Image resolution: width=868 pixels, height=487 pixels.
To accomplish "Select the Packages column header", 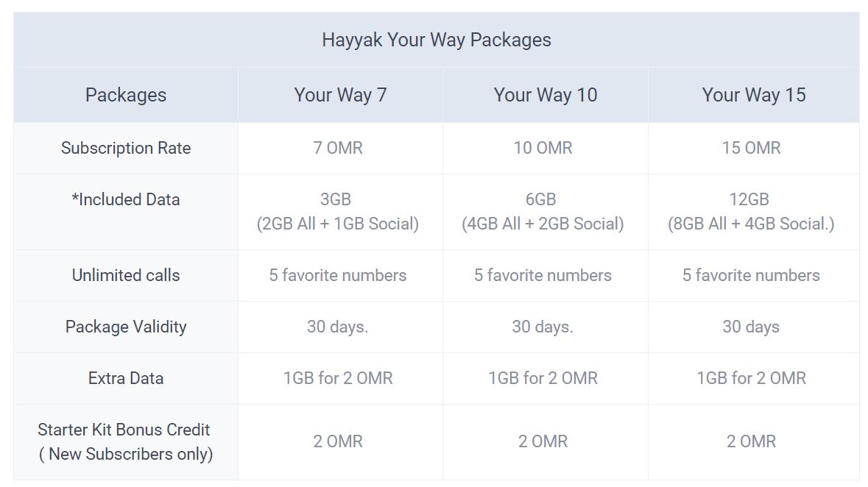I will tap(126, 95).
